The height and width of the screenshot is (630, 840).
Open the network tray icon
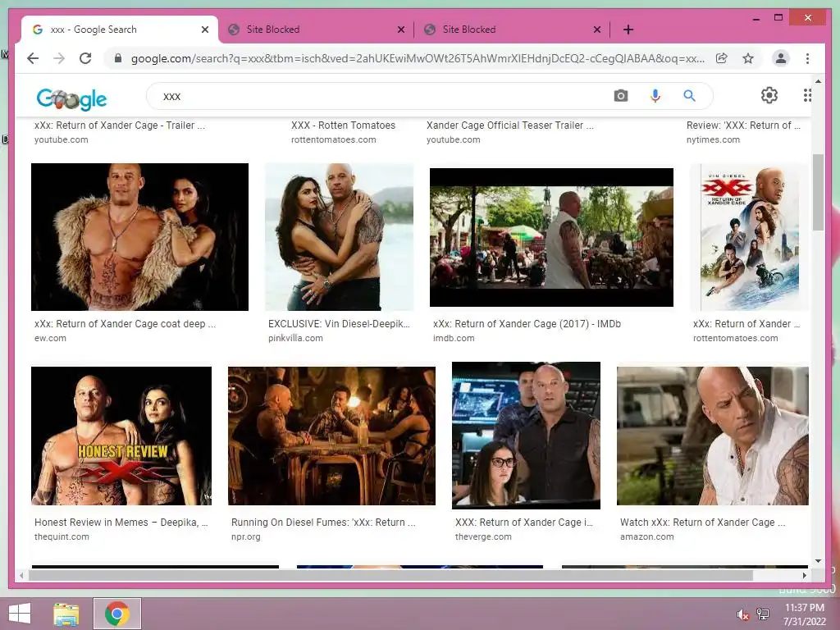[x=763, y=614]
